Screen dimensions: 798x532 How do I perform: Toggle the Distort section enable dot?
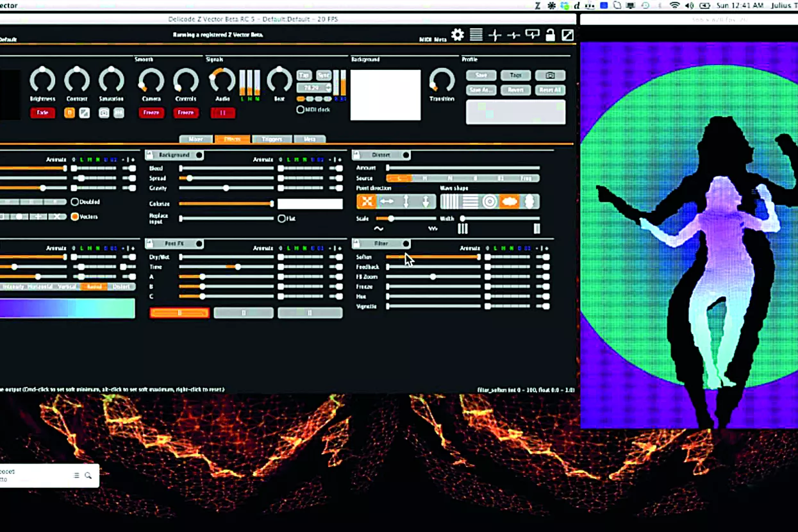(x=406, y=155)
